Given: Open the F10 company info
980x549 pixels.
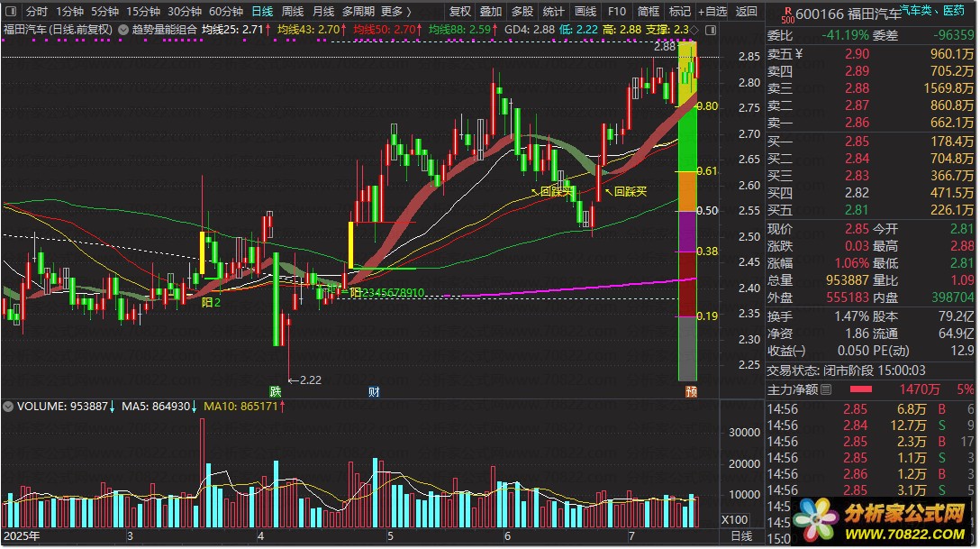Looking at the screenshot, I should coord(616,11).
